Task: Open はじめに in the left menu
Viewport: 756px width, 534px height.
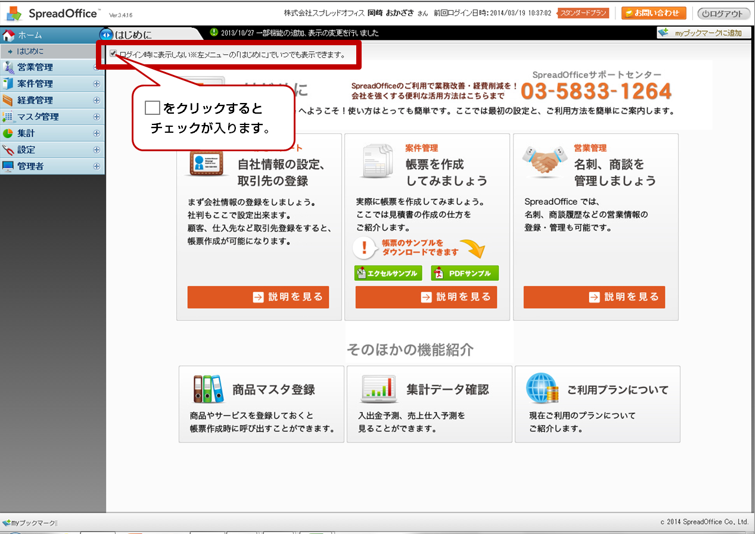Action: (x=30, y=51)
